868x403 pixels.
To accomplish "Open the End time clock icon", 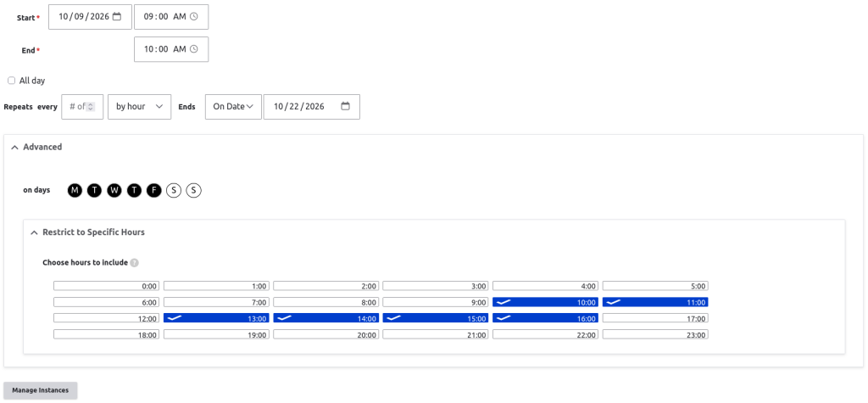I will coord(194,48).
